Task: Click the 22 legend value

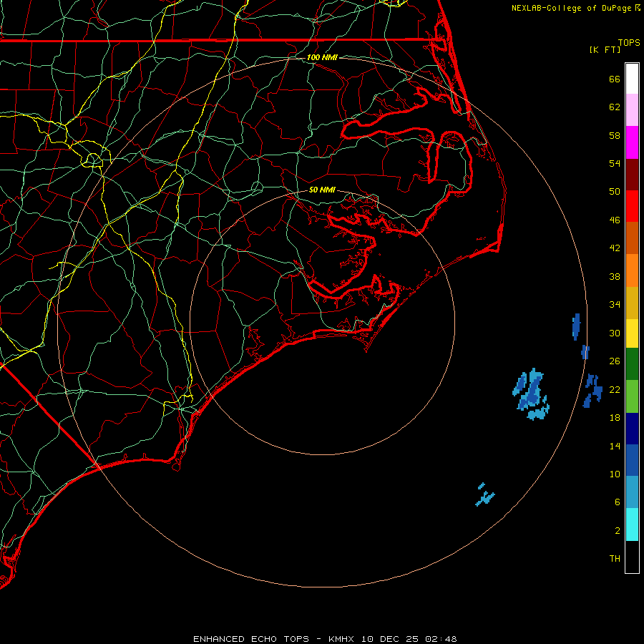Action: click(x=615, y=389)
